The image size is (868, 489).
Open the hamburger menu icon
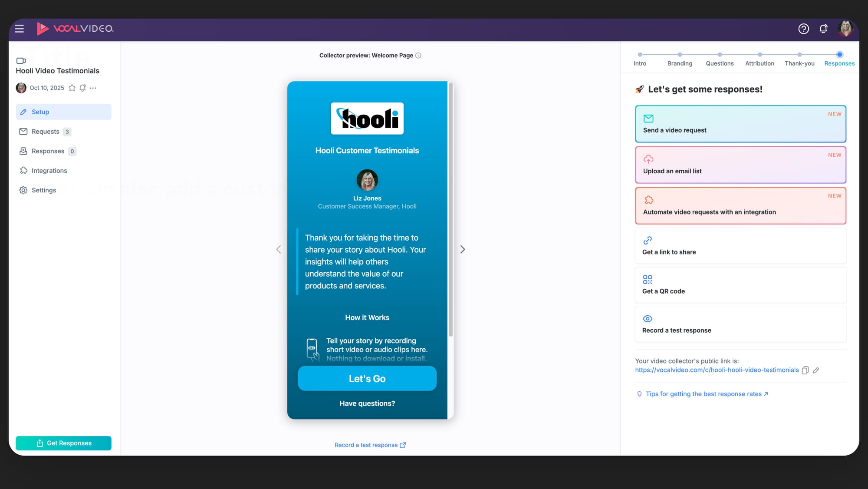[19, 29]
